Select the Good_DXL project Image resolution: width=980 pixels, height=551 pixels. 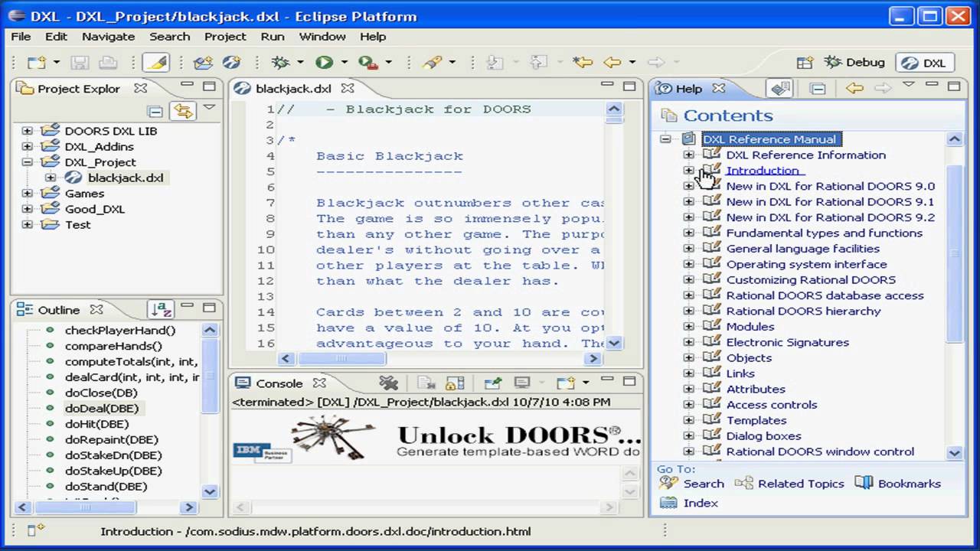click(94, 209)
